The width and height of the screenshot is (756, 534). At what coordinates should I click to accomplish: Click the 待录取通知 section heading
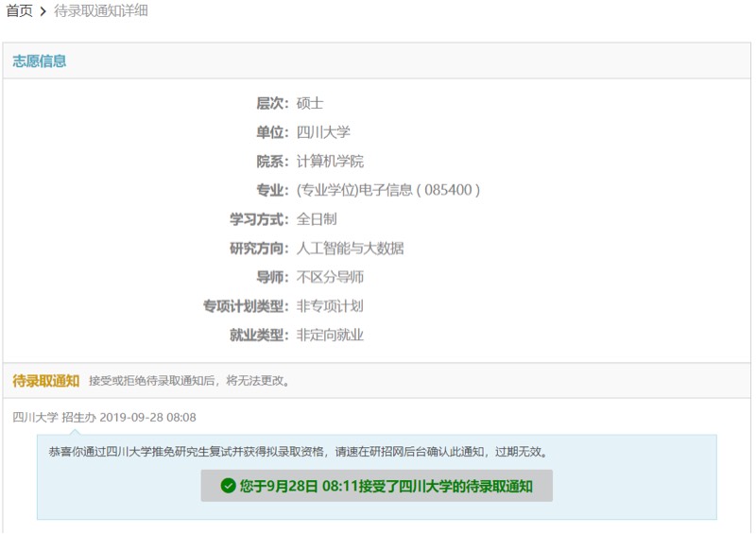(45, 381)
